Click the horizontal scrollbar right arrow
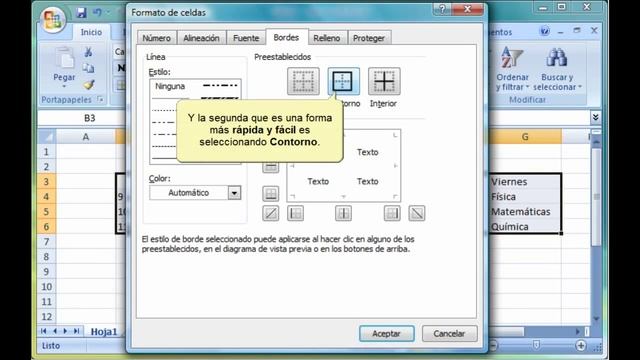 click(x=578, y=331)
